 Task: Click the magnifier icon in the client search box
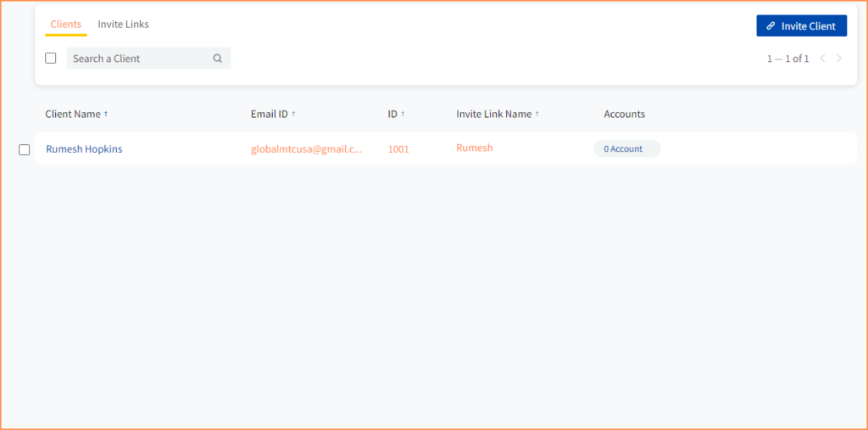pos(218,59)
